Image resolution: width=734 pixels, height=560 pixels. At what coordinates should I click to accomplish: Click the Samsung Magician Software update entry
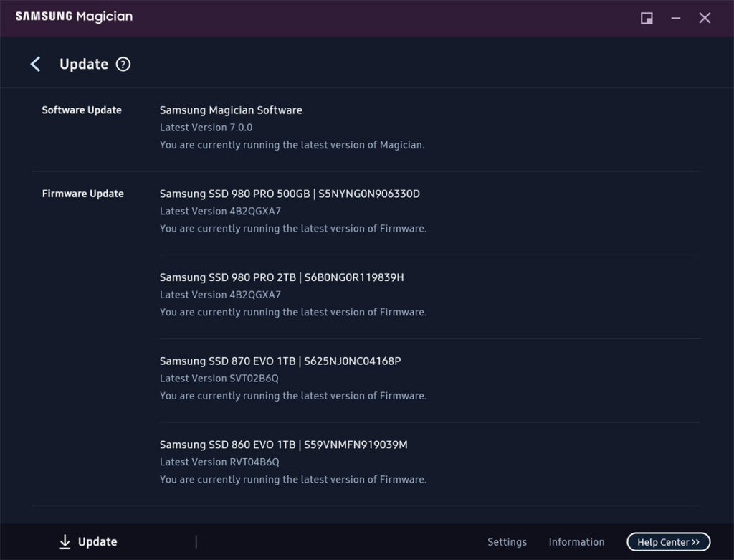click(x=231, y=110)
